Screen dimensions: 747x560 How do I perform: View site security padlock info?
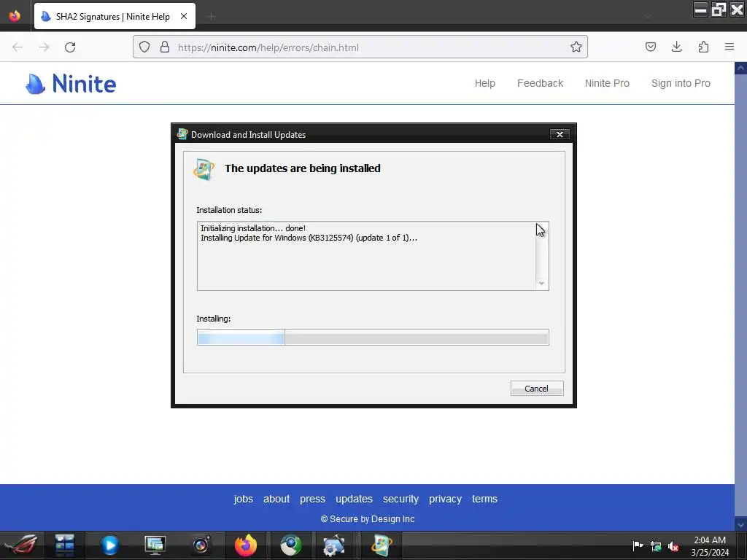165,47
